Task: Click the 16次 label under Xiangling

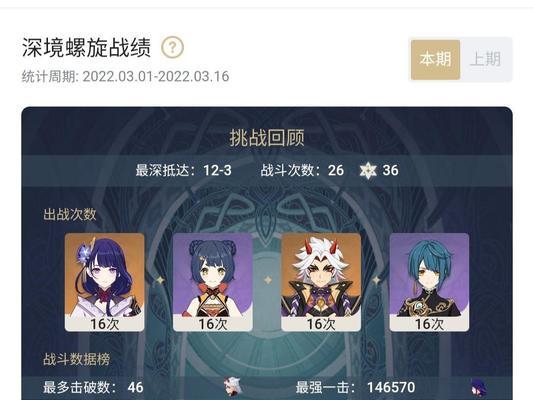Action: pos(213,324)
